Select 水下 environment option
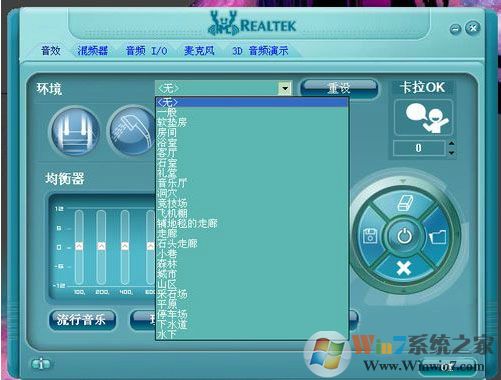The height and width of the screenshot is (380, 501). 252,334
